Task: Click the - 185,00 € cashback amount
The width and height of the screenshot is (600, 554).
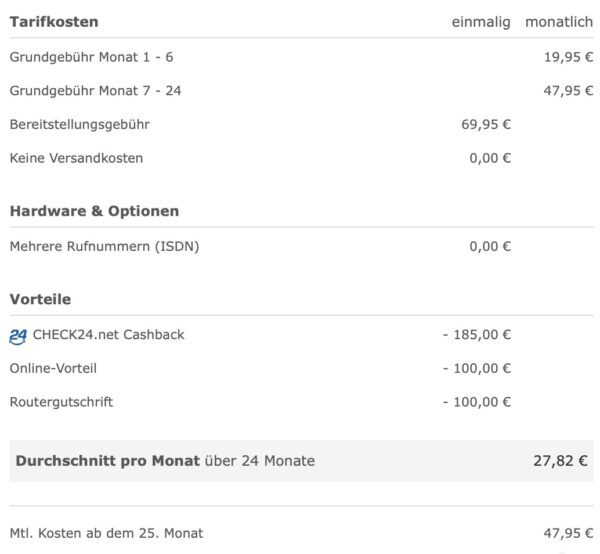Action: (x=477, y=335)
